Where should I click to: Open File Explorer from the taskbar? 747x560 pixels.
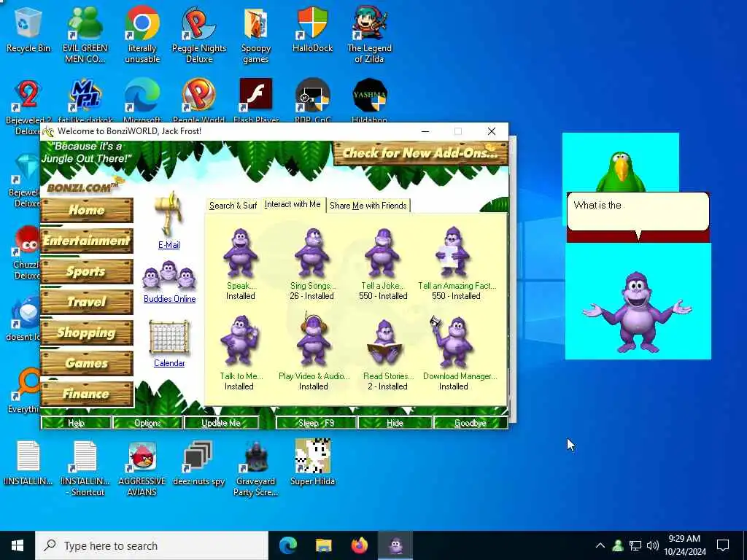click(x=323, y=545)
